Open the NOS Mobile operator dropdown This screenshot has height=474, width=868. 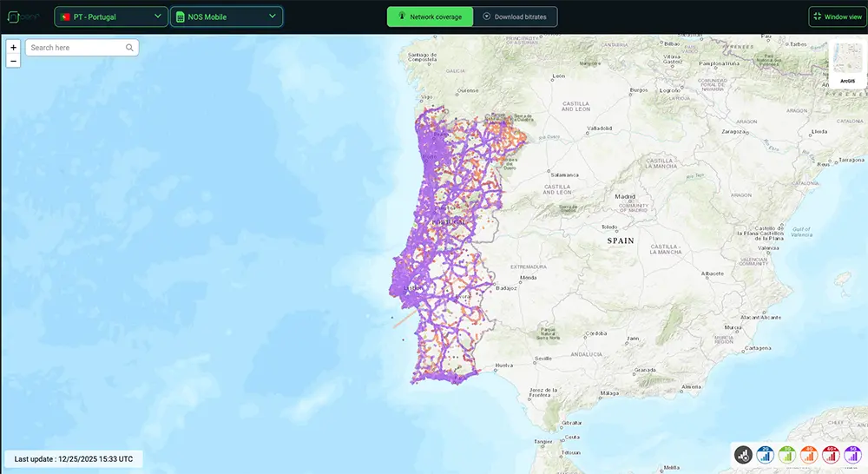227,16
